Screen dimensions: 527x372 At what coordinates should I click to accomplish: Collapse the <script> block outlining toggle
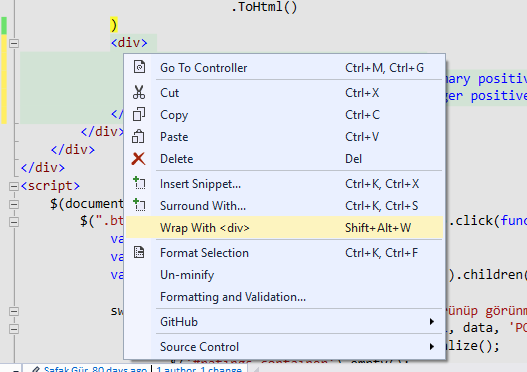pyautogui.click(x=14, y=187)
